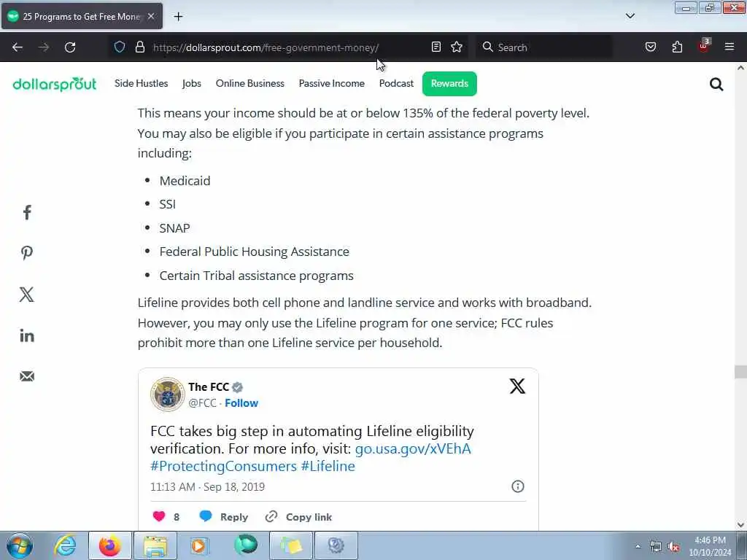Open the Side Hustles menu item

(x=141, y=83)
